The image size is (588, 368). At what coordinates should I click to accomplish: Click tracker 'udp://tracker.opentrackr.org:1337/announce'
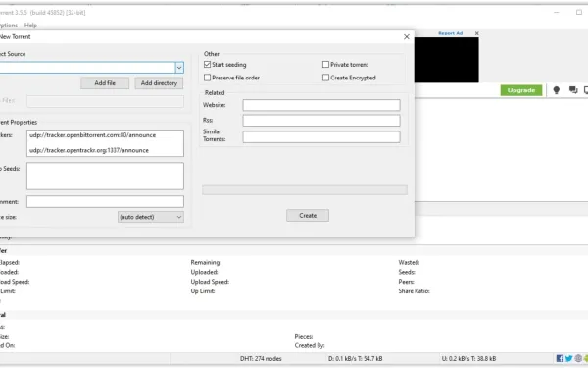pyautogui.click(x=89, y=150)
